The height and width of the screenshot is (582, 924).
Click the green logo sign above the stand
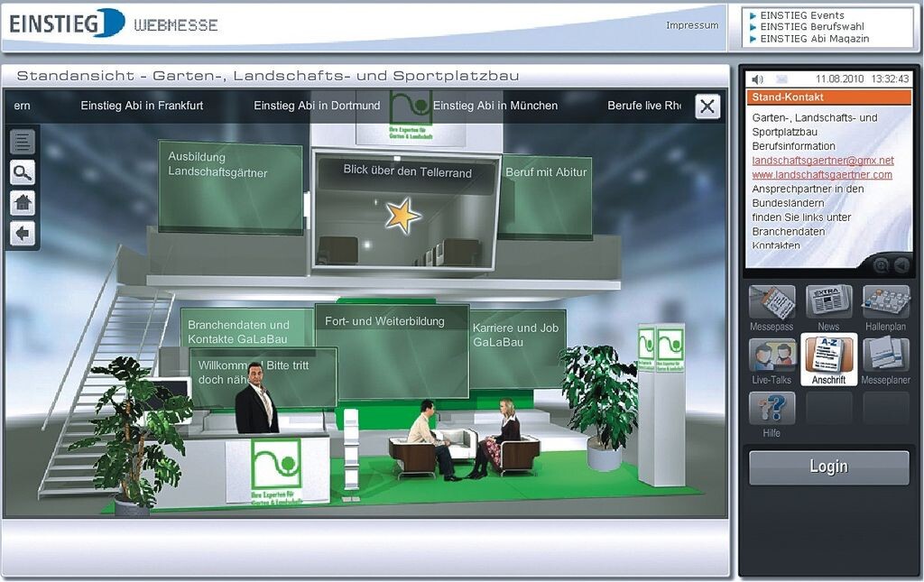(411, 116)
